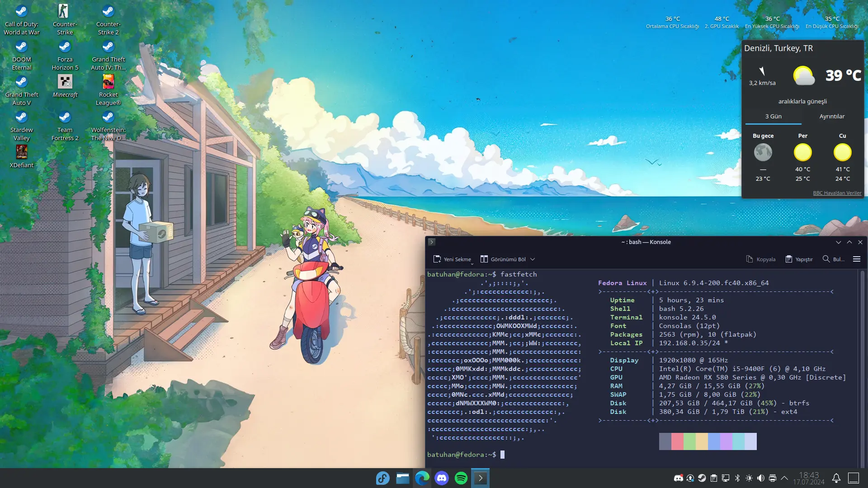Click the yellow color block in fastfetch output
Screen dimensions: 868x488
point(702,441)
